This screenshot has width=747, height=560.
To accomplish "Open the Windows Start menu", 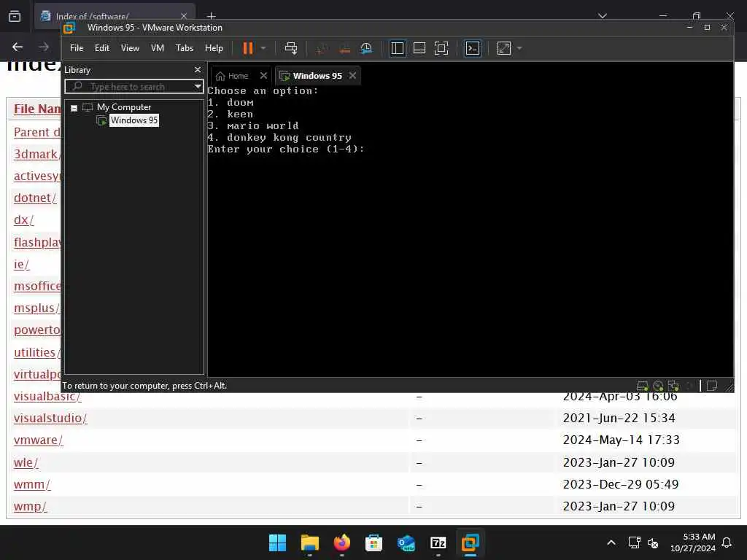I will click(x=277, y=542).
